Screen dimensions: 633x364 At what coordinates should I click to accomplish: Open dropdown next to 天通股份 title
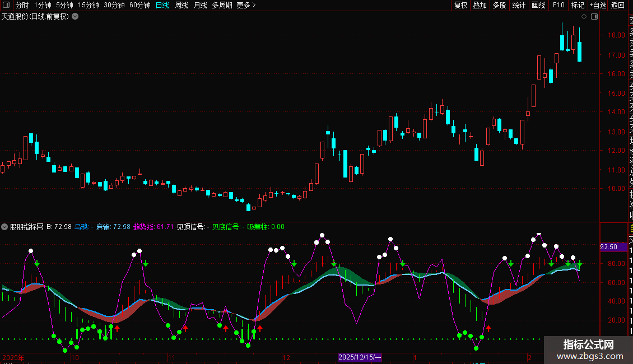point(75,17)
